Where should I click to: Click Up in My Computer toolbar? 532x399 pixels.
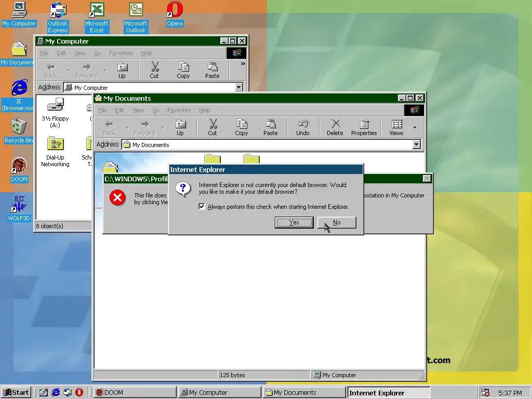[122, 71]
